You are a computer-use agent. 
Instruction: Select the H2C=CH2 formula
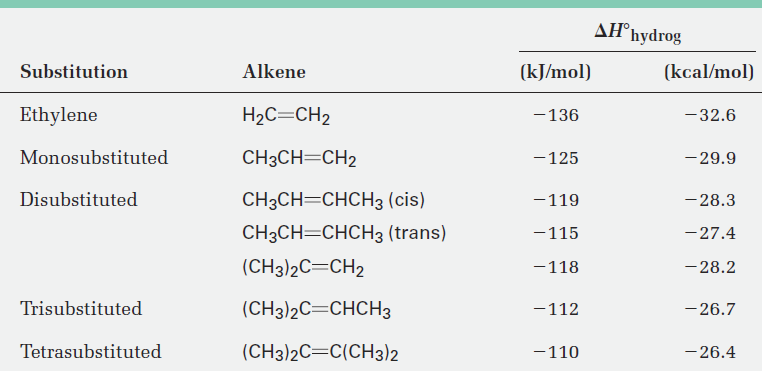pos(286,116)
